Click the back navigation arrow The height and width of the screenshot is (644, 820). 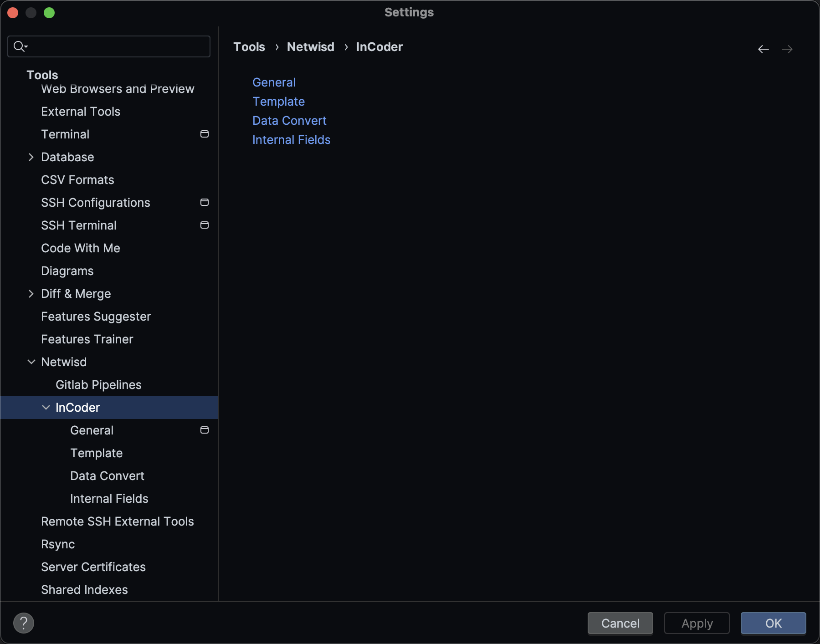[x=763, y=49]
